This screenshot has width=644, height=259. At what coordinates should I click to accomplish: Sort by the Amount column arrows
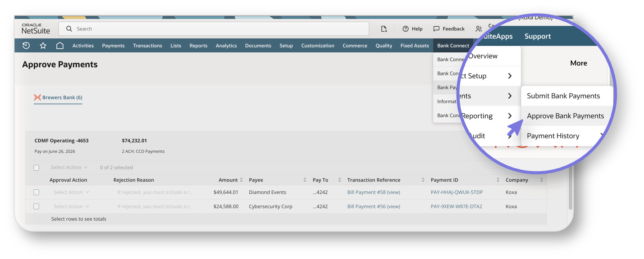point(241,180)
